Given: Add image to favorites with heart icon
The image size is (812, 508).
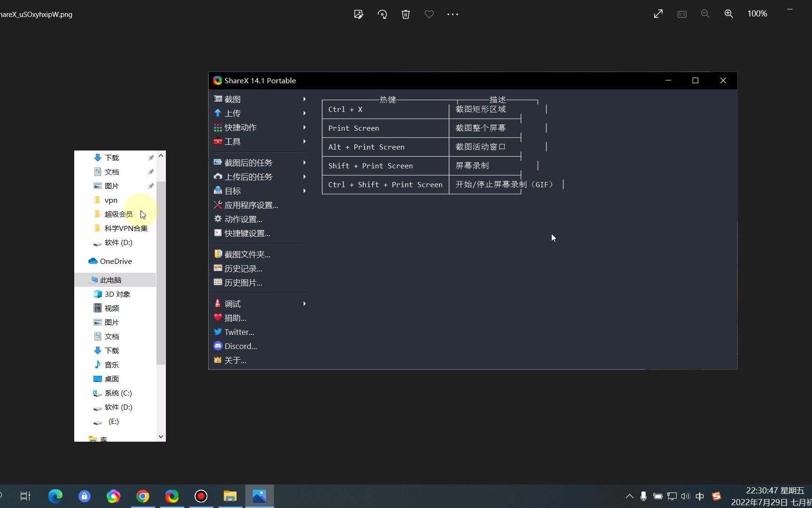Looking at the screenshot, I should 429,14.
